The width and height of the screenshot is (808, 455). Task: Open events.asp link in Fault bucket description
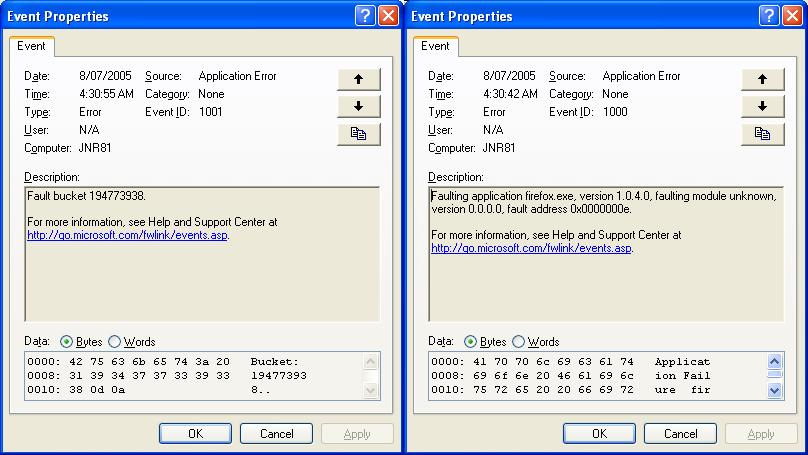(127, 235)
